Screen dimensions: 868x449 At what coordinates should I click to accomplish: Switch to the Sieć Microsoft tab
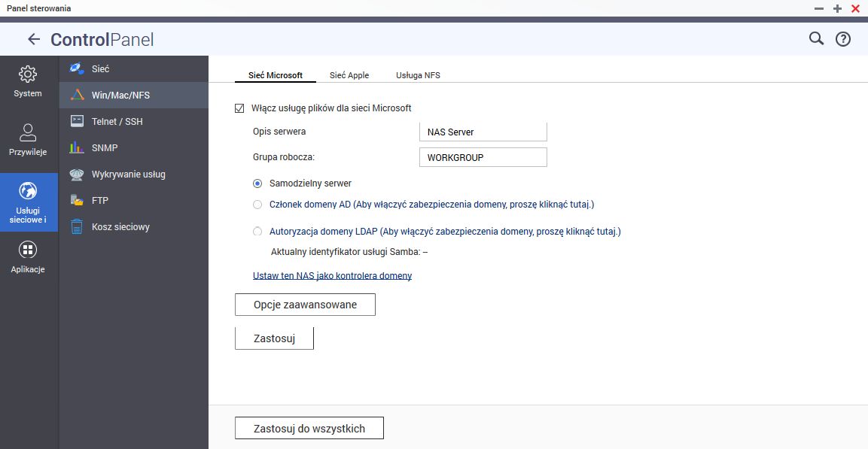click(x=275, y=75)
